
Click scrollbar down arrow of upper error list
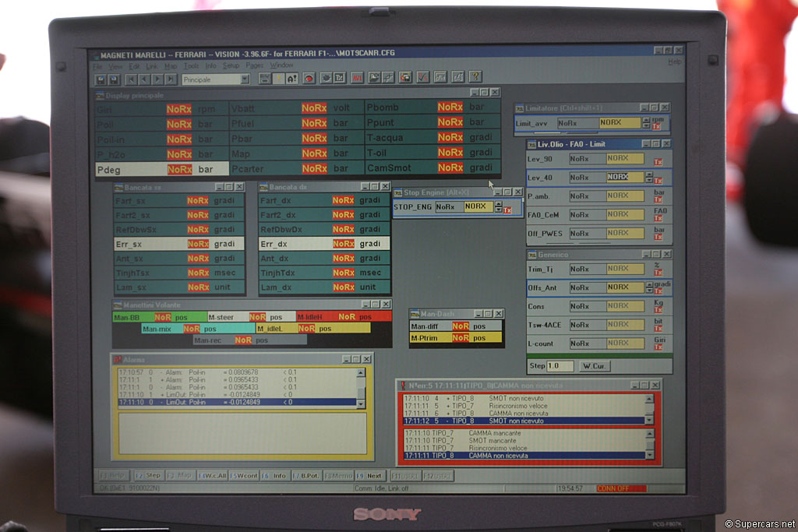(x=649, y=420)
